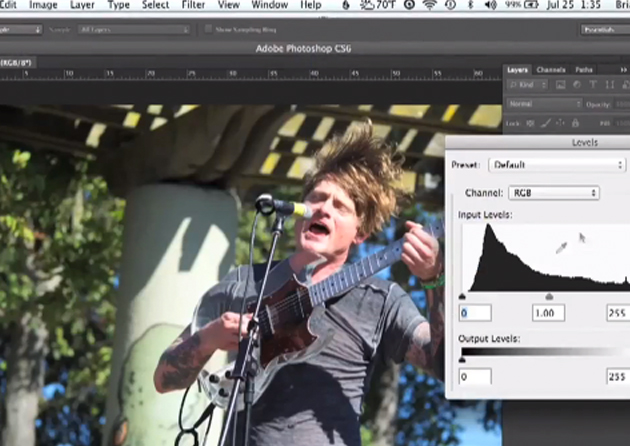
Task: Click the midtone input field showing 1.00
Action: pos(548,313)
